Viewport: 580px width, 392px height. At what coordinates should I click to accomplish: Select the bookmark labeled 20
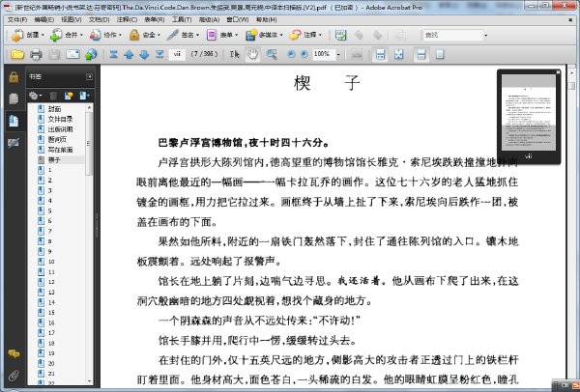pos(51,364)
